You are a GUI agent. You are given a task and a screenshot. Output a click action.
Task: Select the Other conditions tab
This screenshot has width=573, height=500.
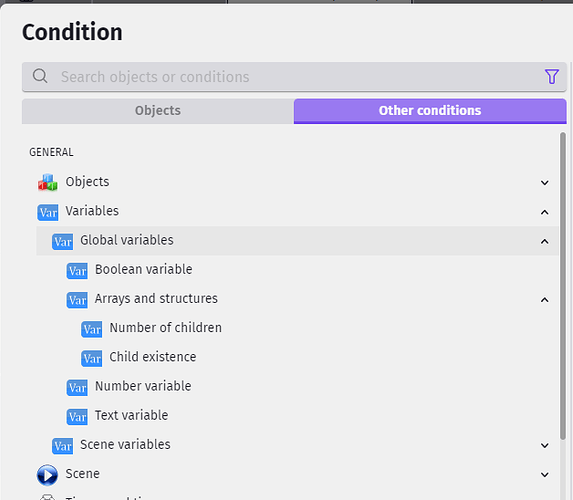click(x=430, y=111)
